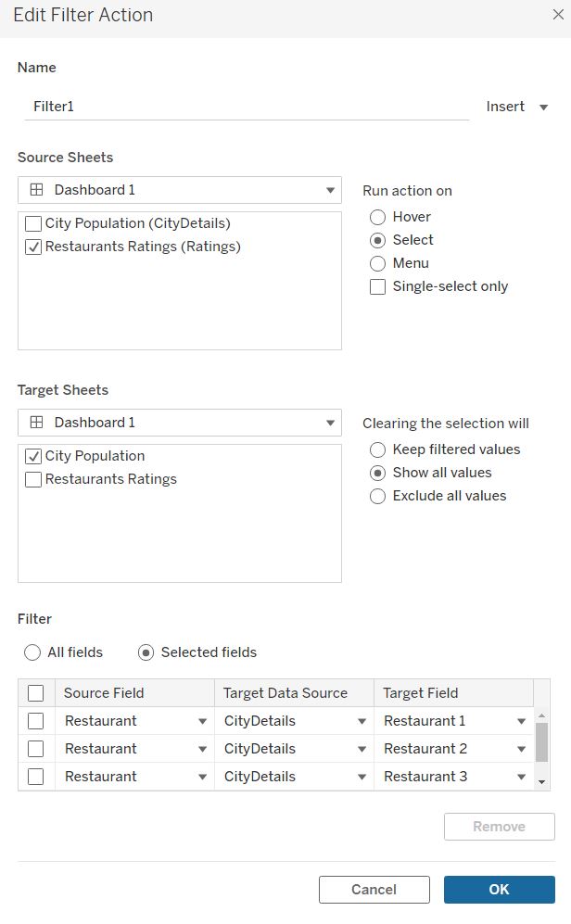Choose Menu as run action

377,263
